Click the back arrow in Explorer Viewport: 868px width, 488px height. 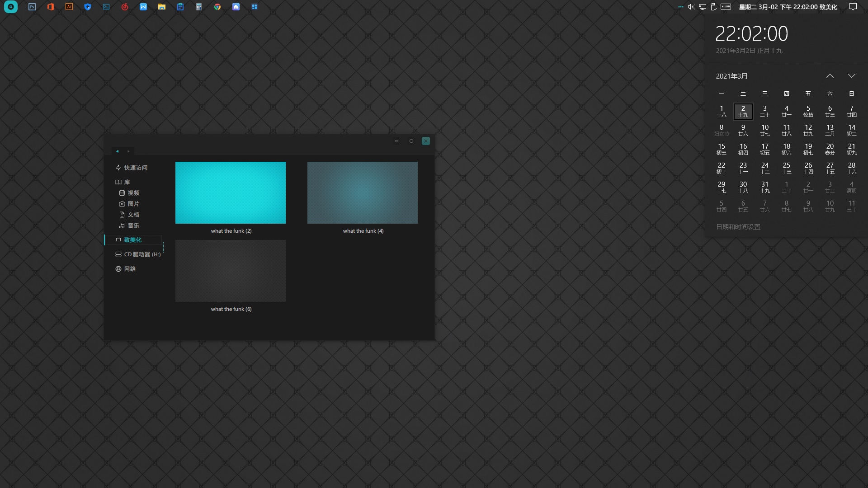pyautogui.click(x=118, y=151)
